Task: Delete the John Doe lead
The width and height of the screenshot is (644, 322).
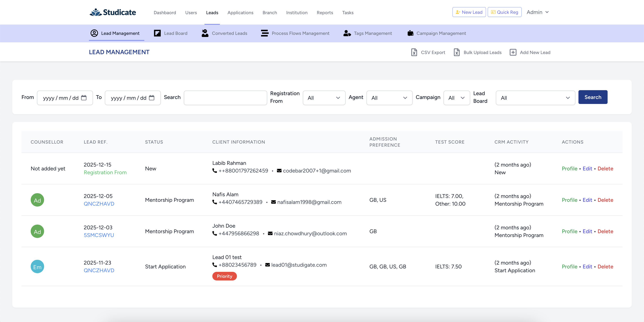Action: pyautogui.click(x=605, y=231)
